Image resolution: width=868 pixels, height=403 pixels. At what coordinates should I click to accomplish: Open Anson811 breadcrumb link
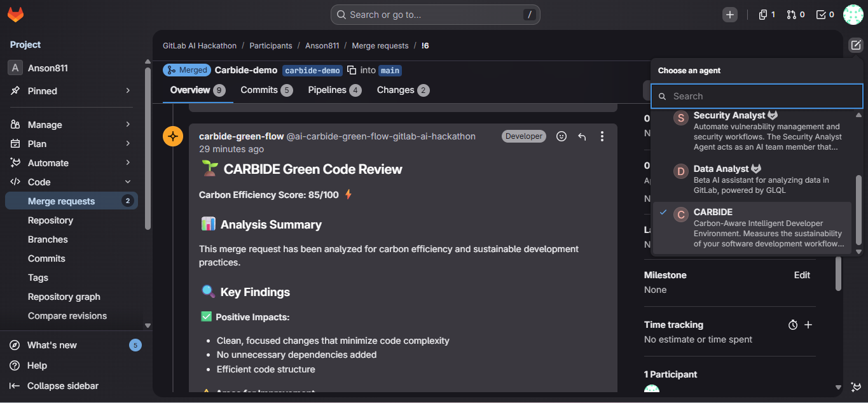tap(322, 46)
